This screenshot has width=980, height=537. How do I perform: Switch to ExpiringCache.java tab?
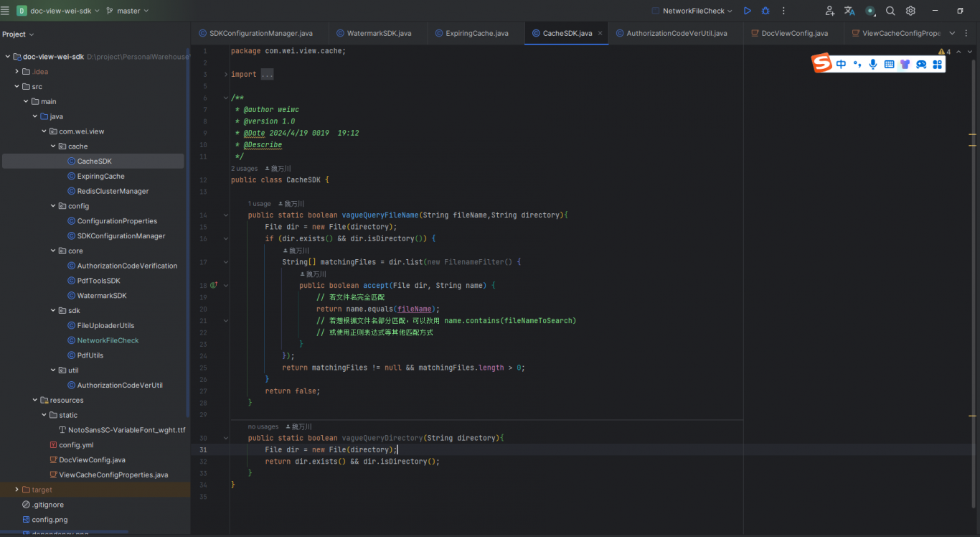[477, 33]
